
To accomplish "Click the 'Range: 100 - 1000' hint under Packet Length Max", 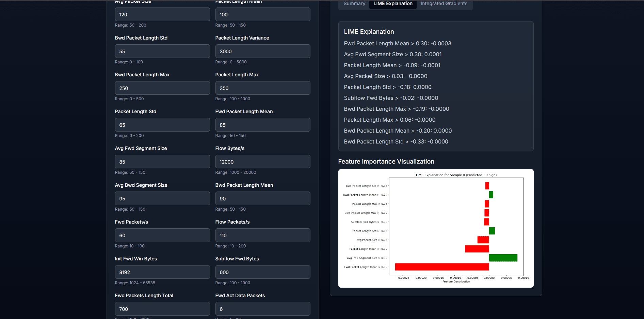I will tap(233, 99).
